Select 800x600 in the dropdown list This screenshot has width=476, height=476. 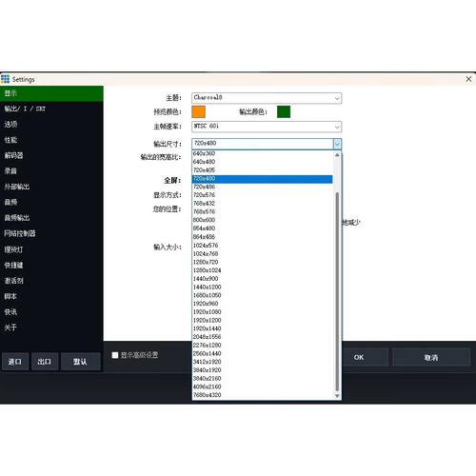(263, 220)
